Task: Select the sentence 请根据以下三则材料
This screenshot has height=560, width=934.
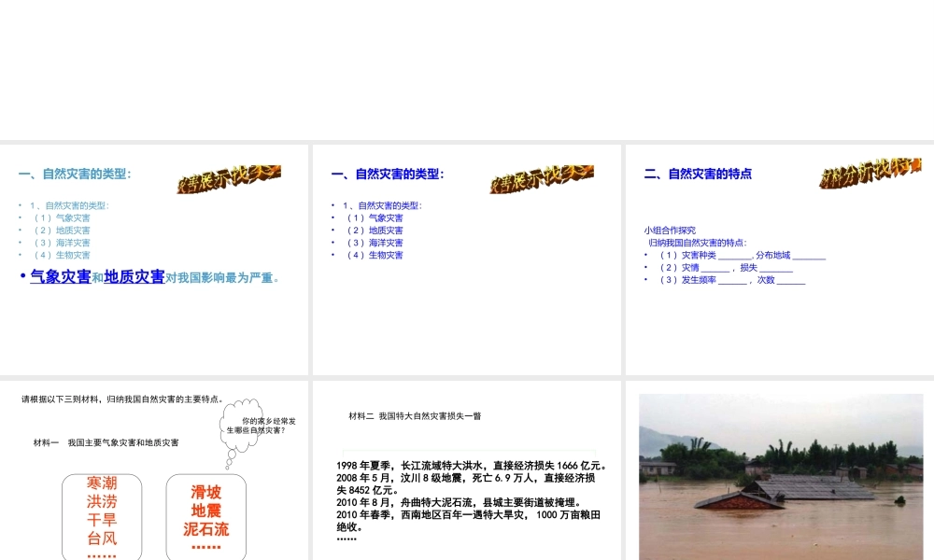Action: coord(122,399)
